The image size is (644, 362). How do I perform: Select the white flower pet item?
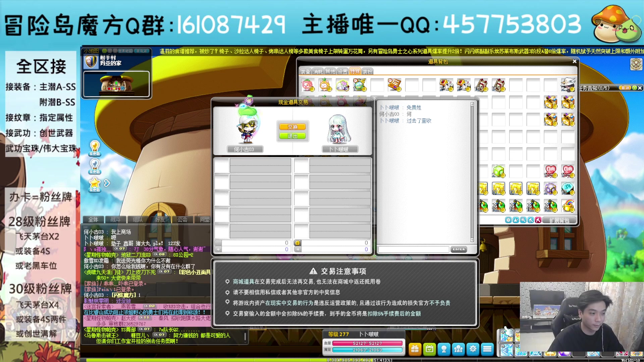[x=342, y=85]
